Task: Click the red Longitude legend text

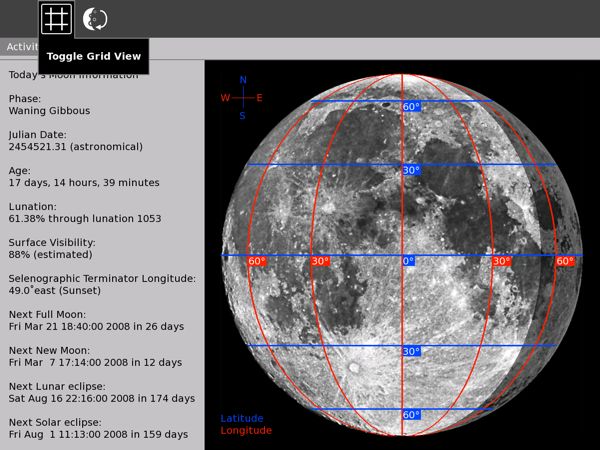Action: [245, 431]
